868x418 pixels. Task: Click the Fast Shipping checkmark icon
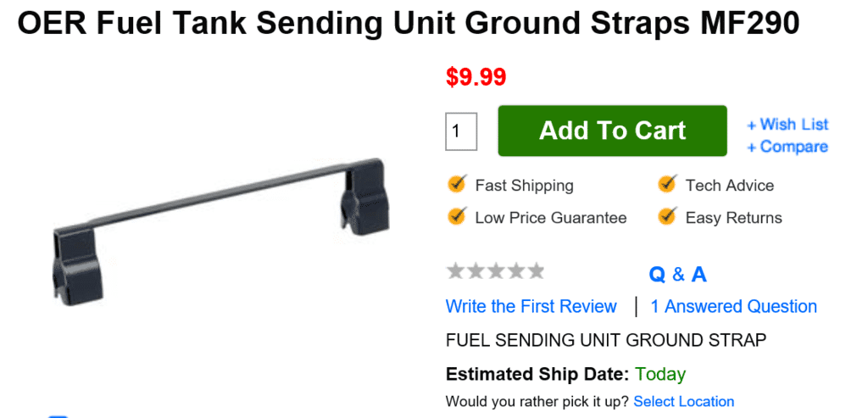pyautogui.click(x=457, y=184)
